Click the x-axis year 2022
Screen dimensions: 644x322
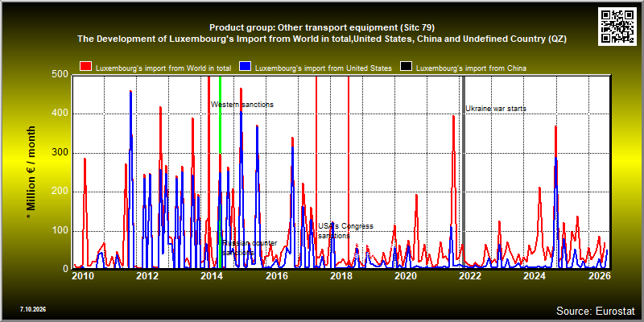469,275
